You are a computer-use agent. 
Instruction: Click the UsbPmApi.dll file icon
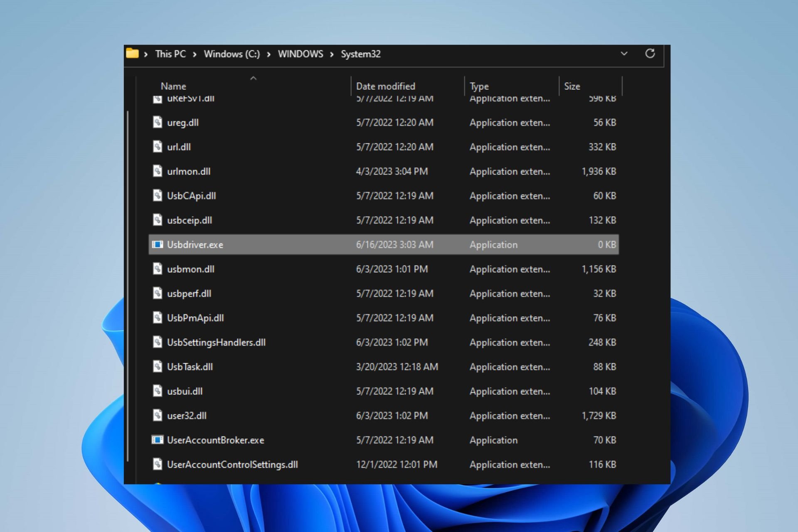[157, 318]
